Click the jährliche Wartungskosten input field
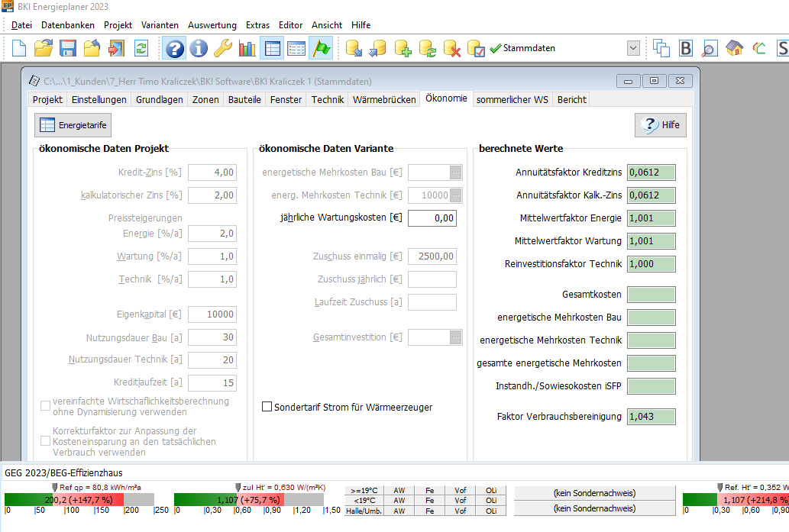 [x=432, y=218]
